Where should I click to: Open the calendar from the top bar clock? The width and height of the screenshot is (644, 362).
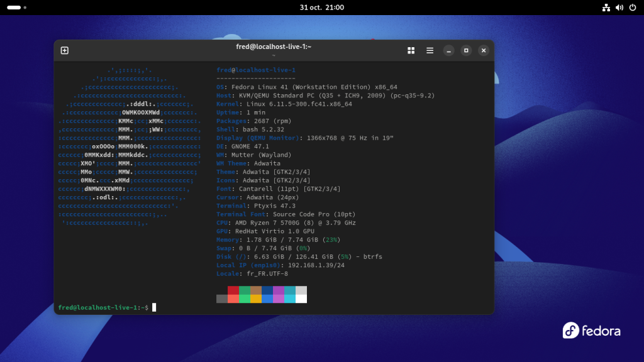(x=321, y=8)
